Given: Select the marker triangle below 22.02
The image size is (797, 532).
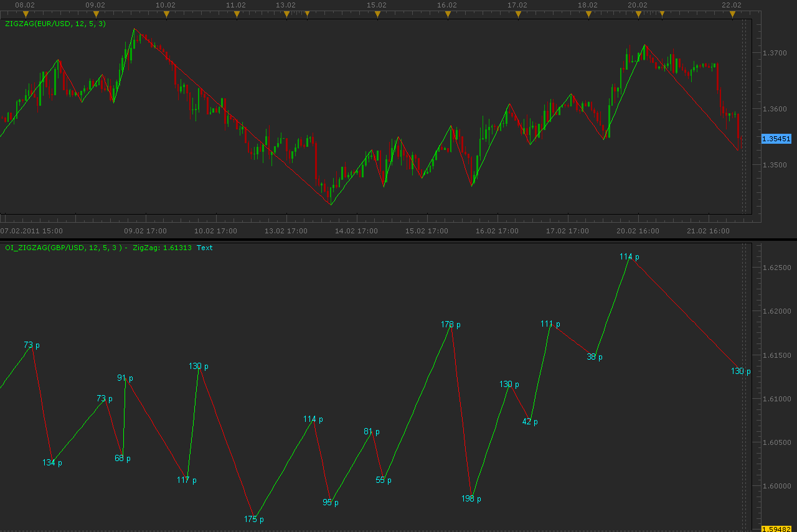Looking at the screenshot, I should 732,14.
